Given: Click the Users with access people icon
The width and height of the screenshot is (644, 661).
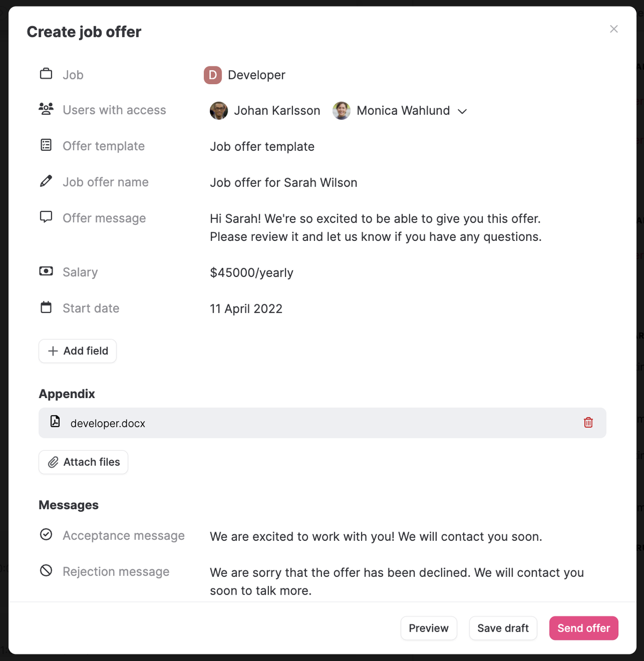Looking at the screenshot, I should click(46, 109).
